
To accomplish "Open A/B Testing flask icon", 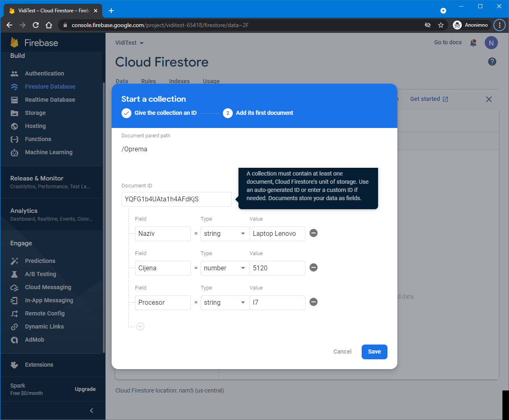I will click(x=14, y=274).
